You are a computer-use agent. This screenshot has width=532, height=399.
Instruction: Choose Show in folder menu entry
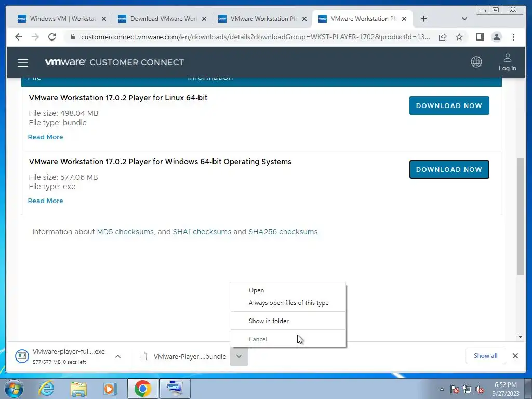coord(288,321)
